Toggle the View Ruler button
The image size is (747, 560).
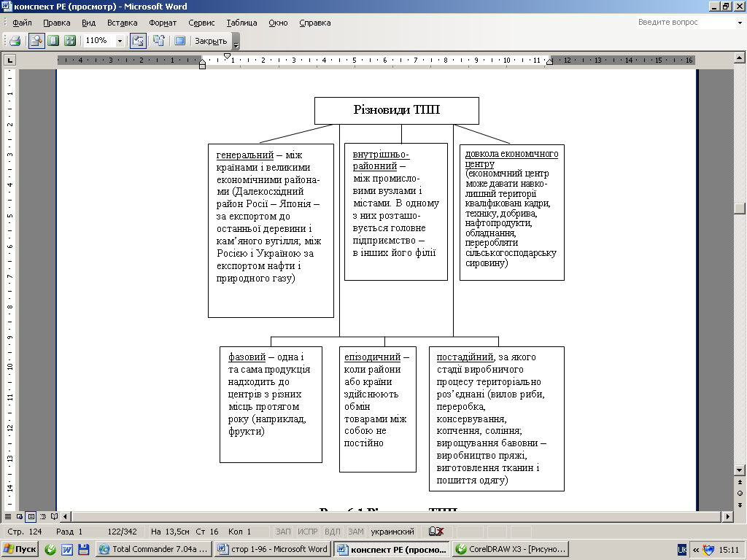(138, 41)
